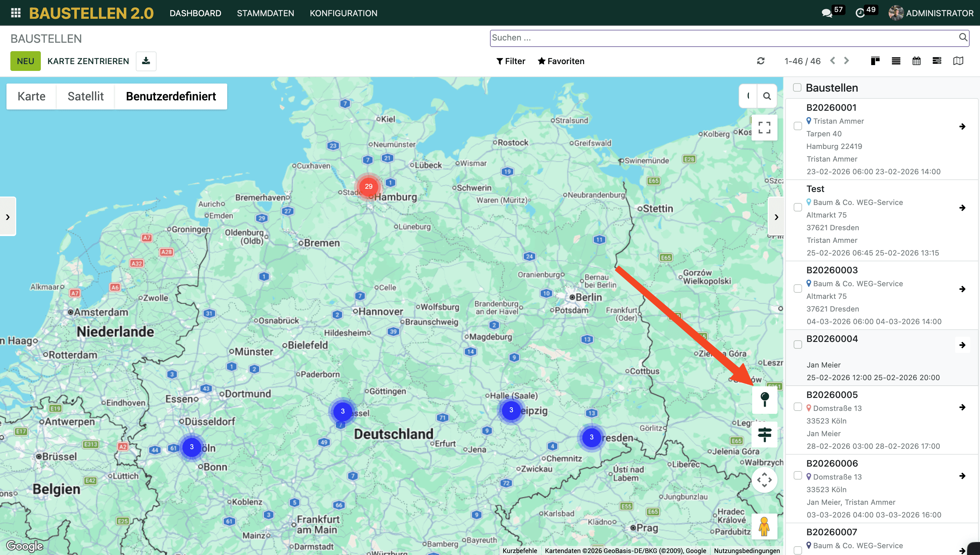Click the NEU button
This screenshot has width=980, height=555.
pyautogui.click(x=25, y=61)
